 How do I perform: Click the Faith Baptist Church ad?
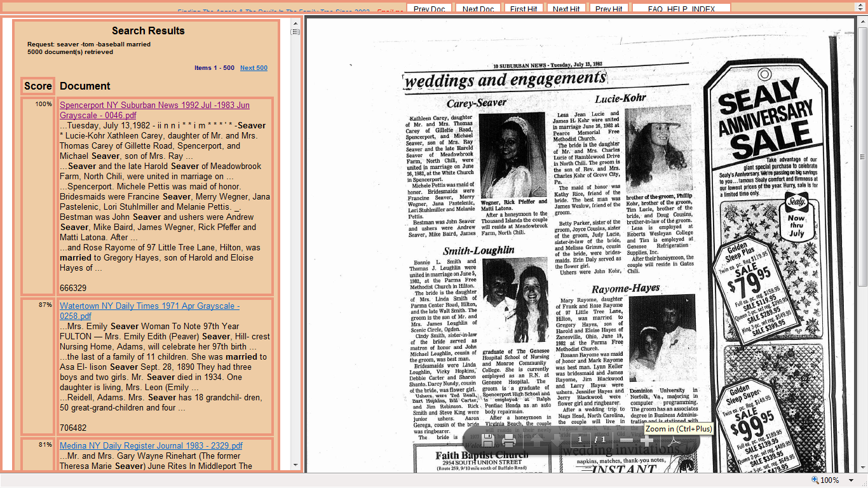[482, 459]
